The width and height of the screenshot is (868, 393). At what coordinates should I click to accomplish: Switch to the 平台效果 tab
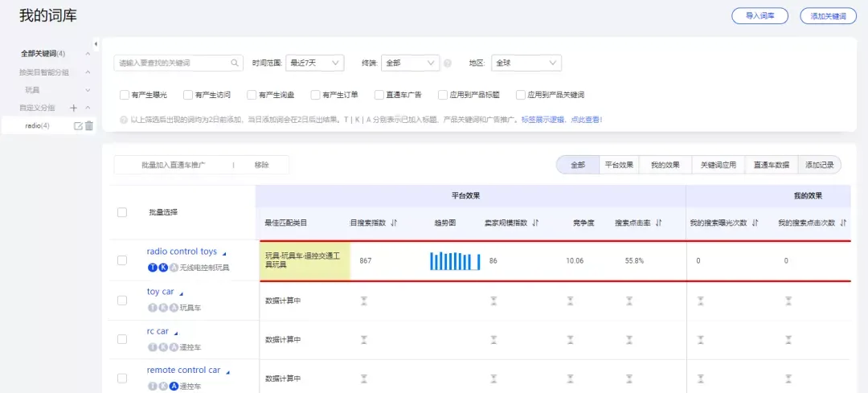coord(619,165)
